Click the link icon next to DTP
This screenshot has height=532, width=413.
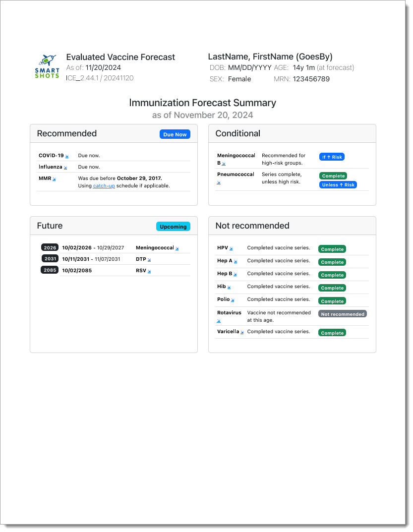[149, 260]
